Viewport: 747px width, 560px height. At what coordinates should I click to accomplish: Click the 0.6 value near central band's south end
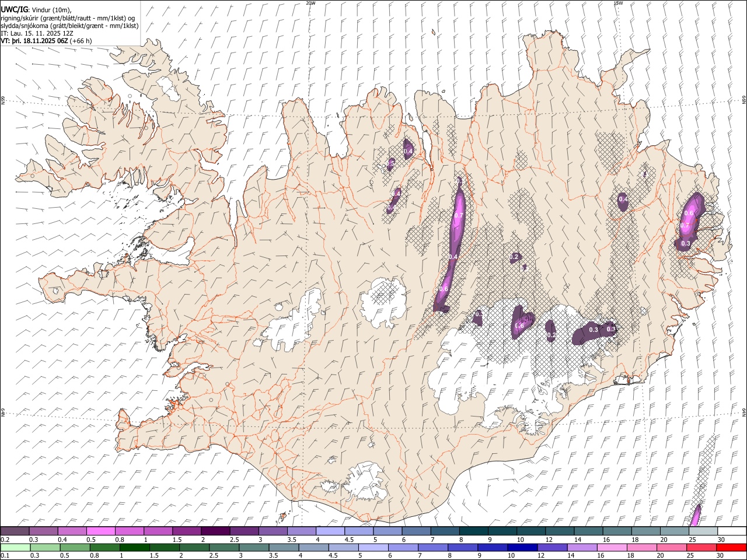(444, 289)
